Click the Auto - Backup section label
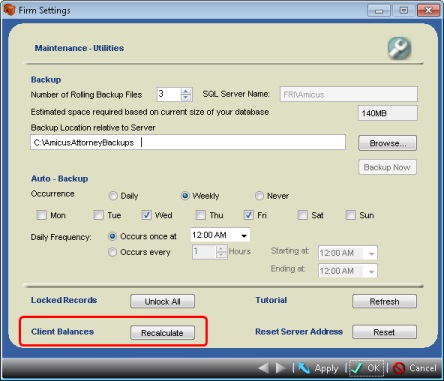This screenshot has width=444, height=381. [60, 179]
